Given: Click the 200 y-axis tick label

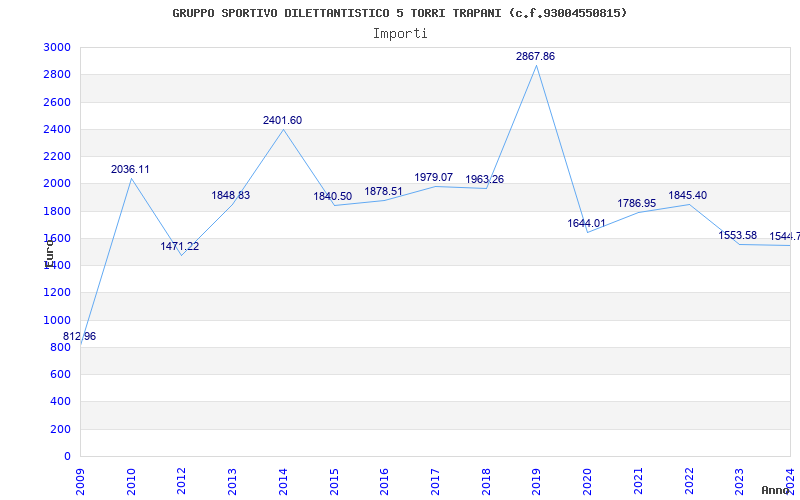Looking at the screenshot, I should pos(63,429).
